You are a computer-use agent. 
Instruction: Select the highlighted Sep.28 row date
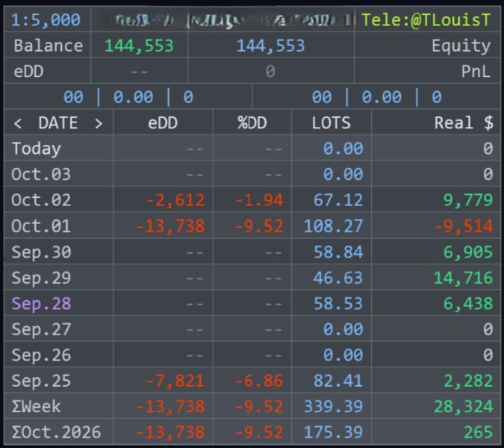pyautogui.click(x=41, y=304)
